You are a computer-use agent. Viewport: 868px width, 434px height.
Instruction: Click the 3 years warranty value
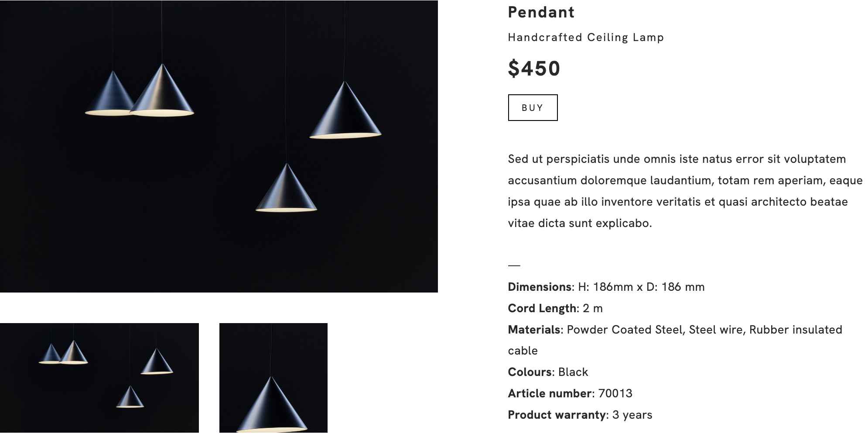tap(632, 415)
